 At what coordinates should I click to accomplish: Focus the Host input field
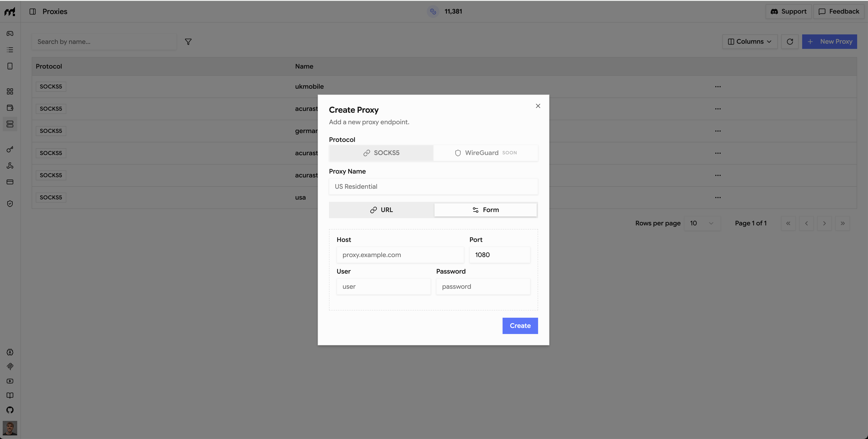tap(400, 255)
